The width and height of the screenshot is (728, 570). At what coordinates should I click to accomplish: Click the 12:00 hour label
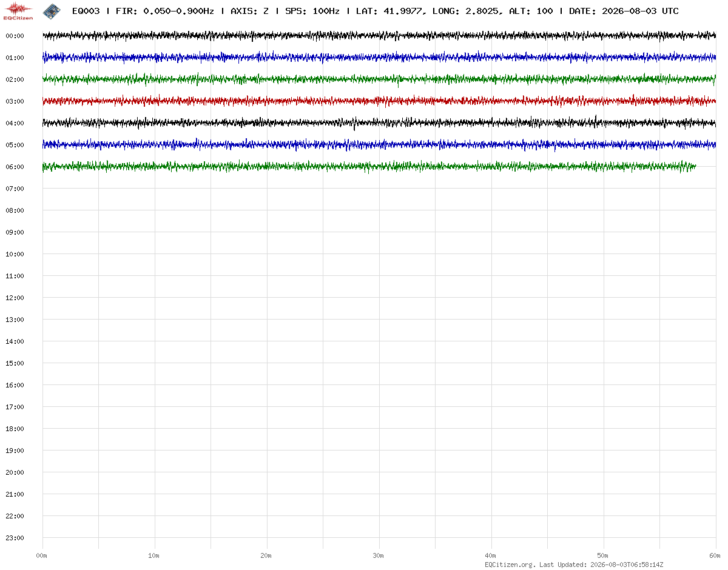15,298
